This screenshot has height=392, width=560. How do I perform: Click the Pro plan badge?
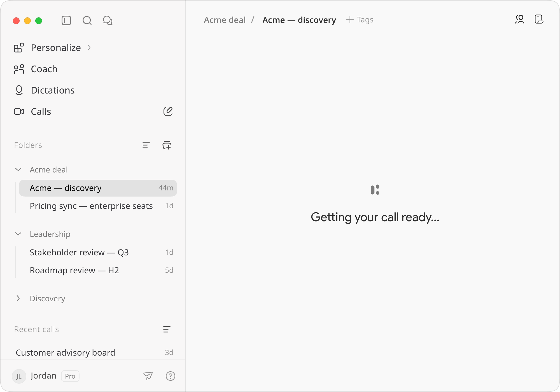point(70,376)
